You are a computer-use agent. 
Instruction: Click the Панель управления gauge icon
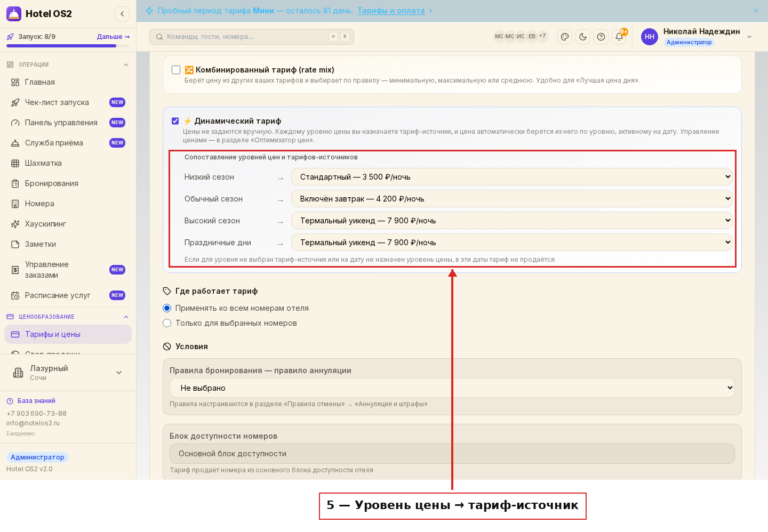tap(15, 123)
